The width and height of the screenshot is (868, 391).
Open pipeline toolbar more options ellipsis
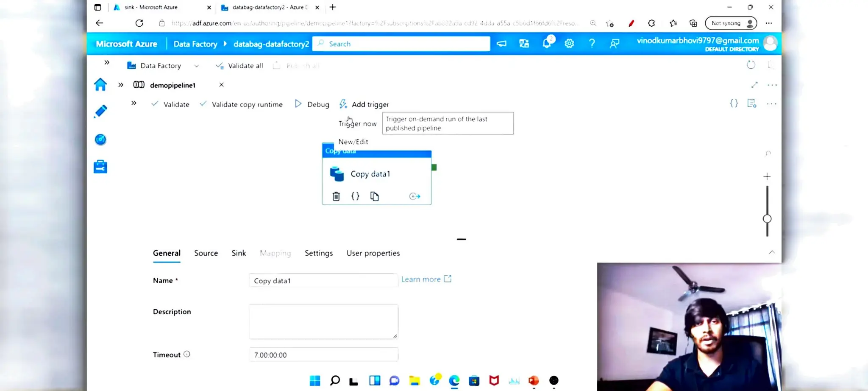tap(771, 103)
